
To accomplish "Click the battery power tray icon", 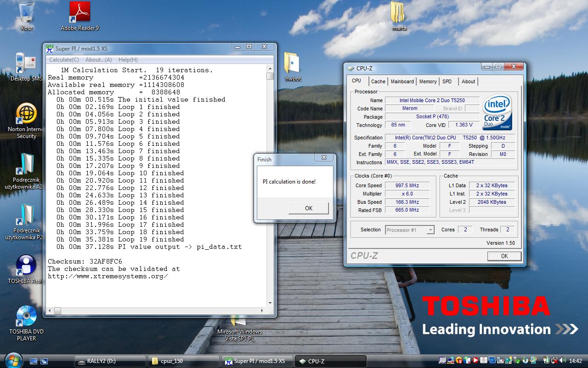I will coord(547,361).
